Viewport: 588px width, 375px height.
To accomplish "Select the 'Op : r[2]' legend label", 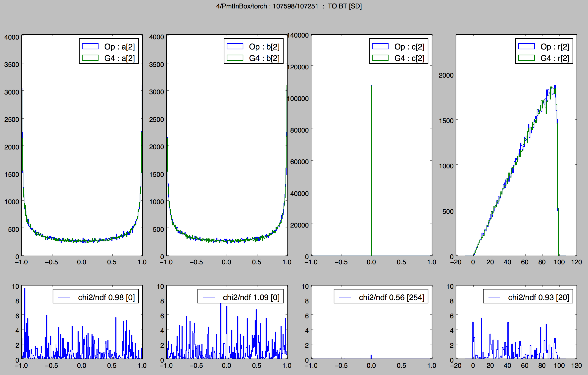I will [x=555, y=47].
